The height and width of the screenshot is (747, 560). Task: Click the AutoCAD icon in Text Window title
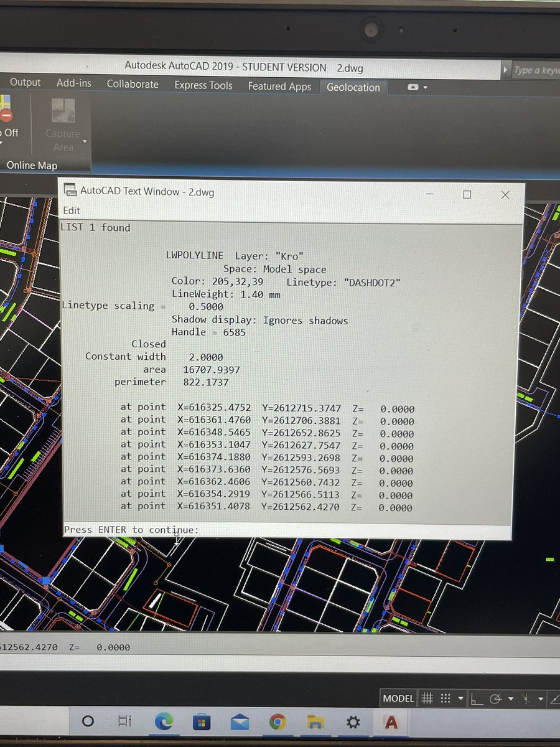[69, 190]
